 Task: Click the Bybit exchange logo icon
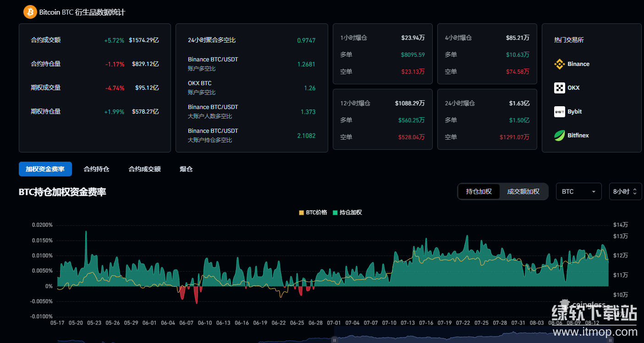pyautogui.click(x=559, y=112)
